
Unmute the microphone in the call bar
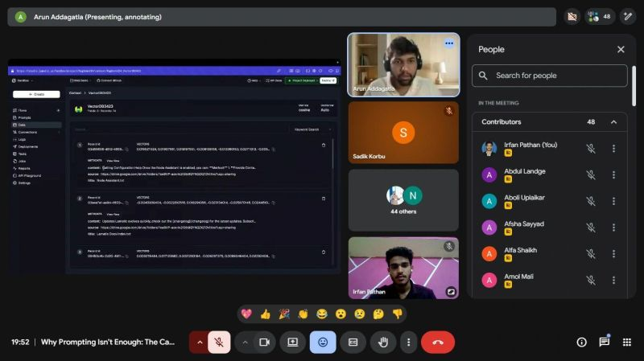218,342
